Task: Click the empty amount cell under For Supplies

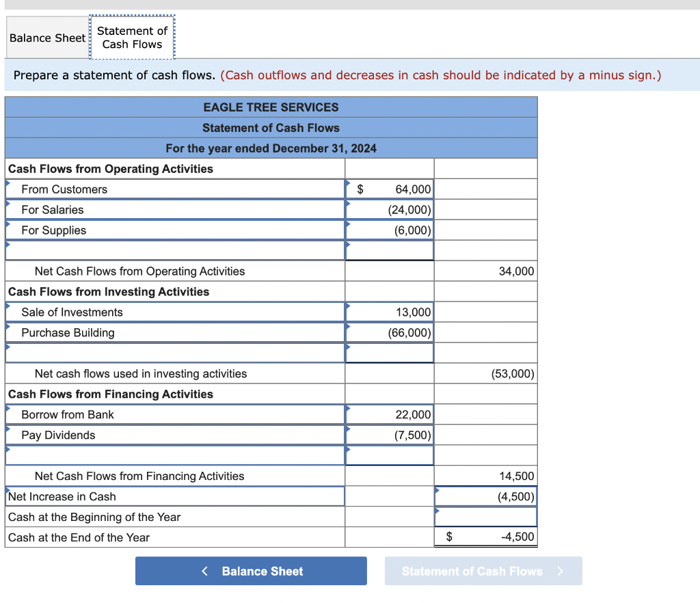Action: point(390,250)
